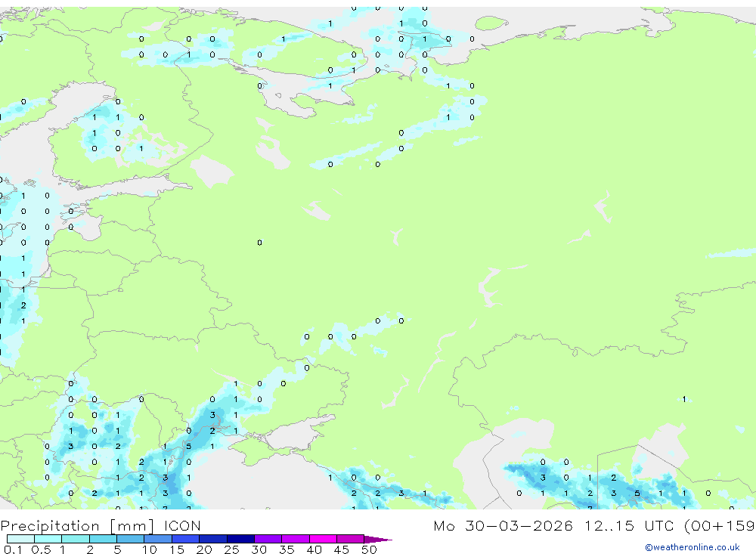The height and width of the screenshot is (554, 756).
Task: Click the 0.5–1 mm legend swatch
Action: (x=48, y=539)
